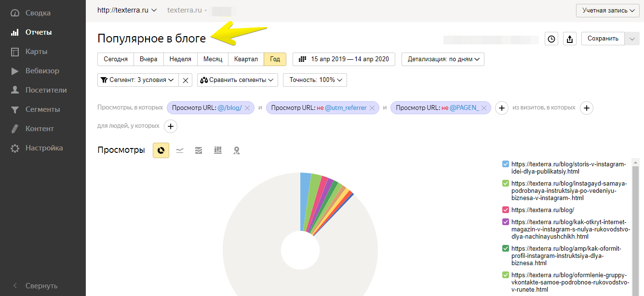Viewport: 644px width, 296px height.
Task: Click the oformlenie-gruppy-vkontakte legend URL
Action: [571, 282]
